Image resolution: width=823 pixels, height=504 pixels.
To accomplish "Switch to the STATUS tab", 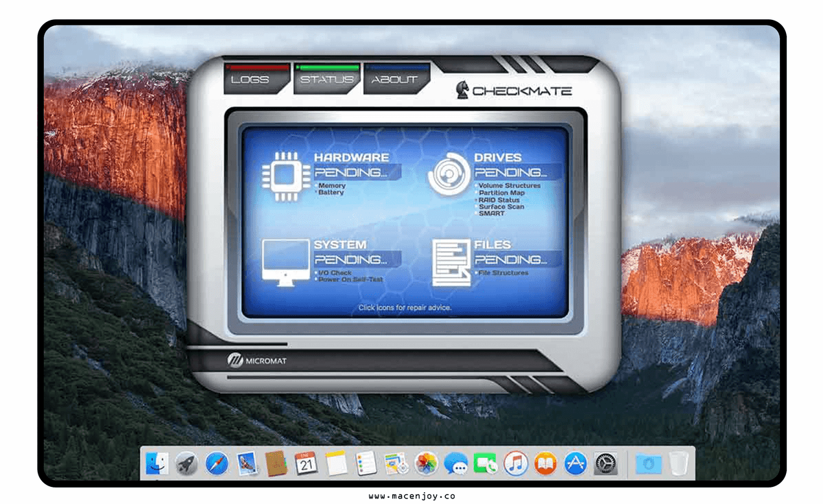I will pos(328,79).
